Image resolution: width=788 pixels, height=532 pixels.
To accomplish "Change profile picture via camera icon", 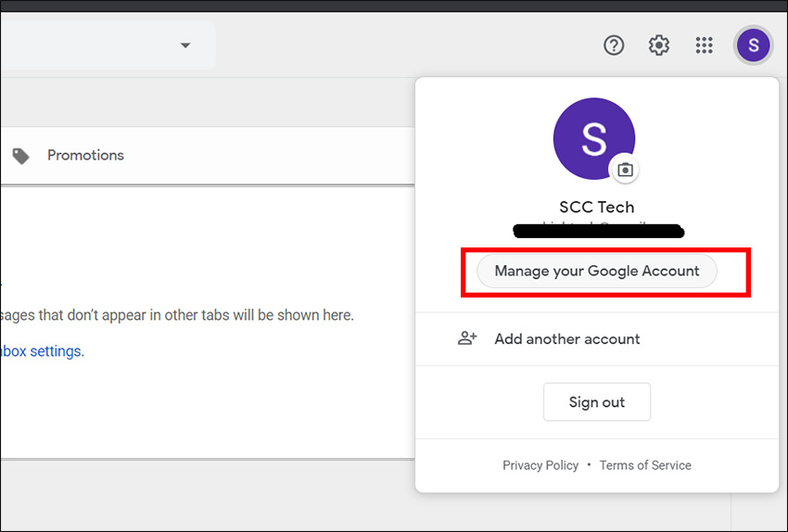I will coord(625,170).
